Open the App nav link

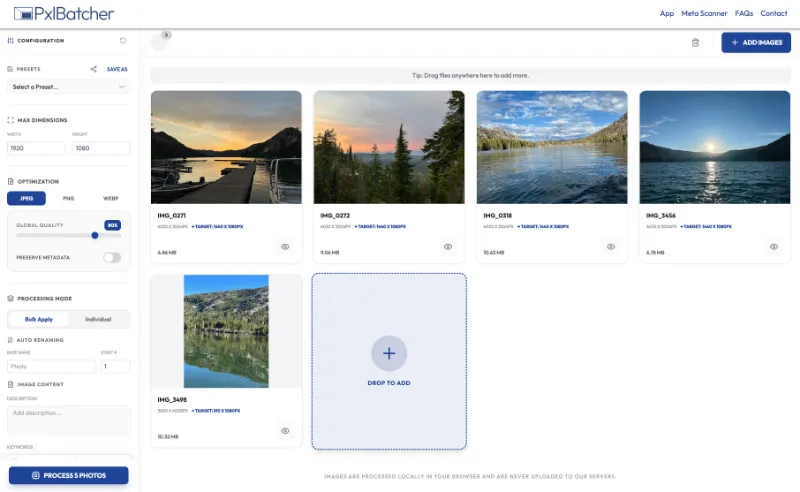click(666, 13)
